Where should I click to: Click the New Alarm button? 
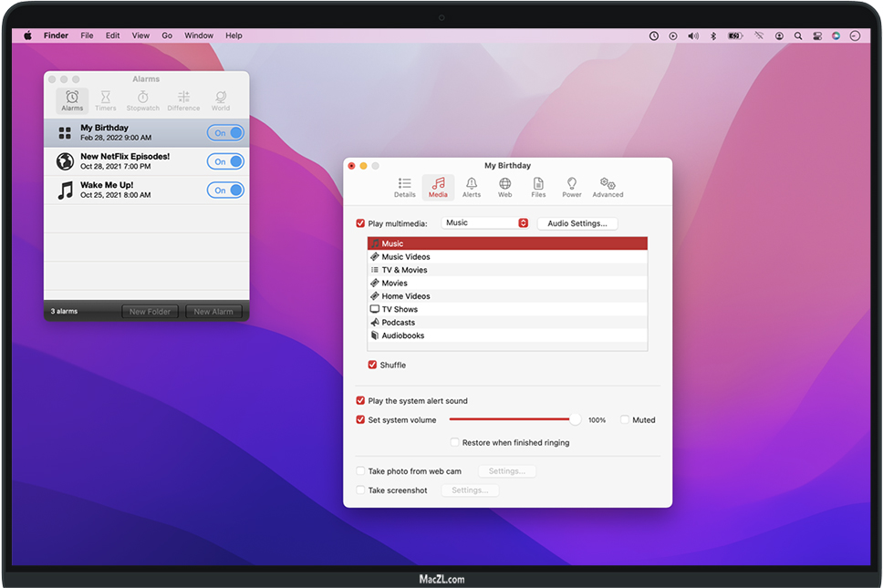[213, 312]
